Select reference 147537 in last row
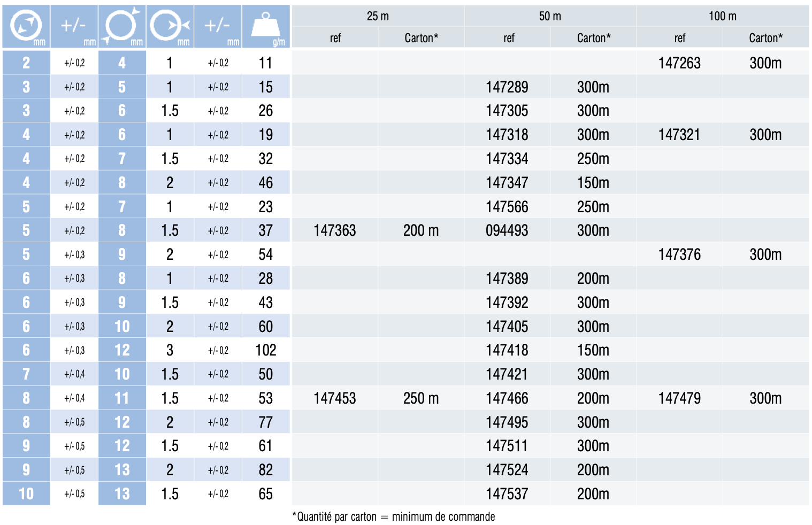Image resolution: width=812 pixels, height=525 pixels. (x=507, y=494)
